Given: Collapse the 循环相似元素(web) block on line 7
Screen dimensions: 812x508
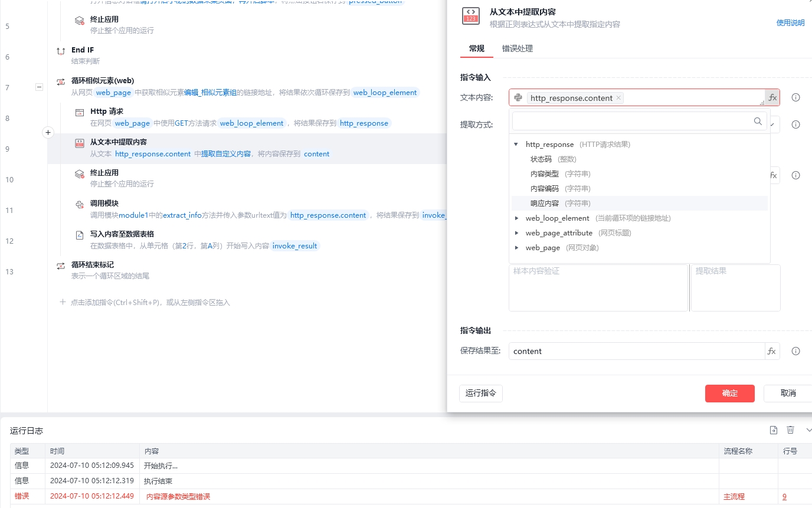Looking at the screenshot, I should coord(39,87).
